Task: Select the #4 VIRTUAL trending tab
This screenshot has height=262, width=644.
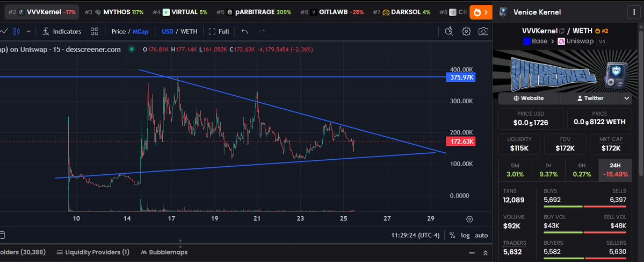Action: pyautogui.click(x=180, y=12)
